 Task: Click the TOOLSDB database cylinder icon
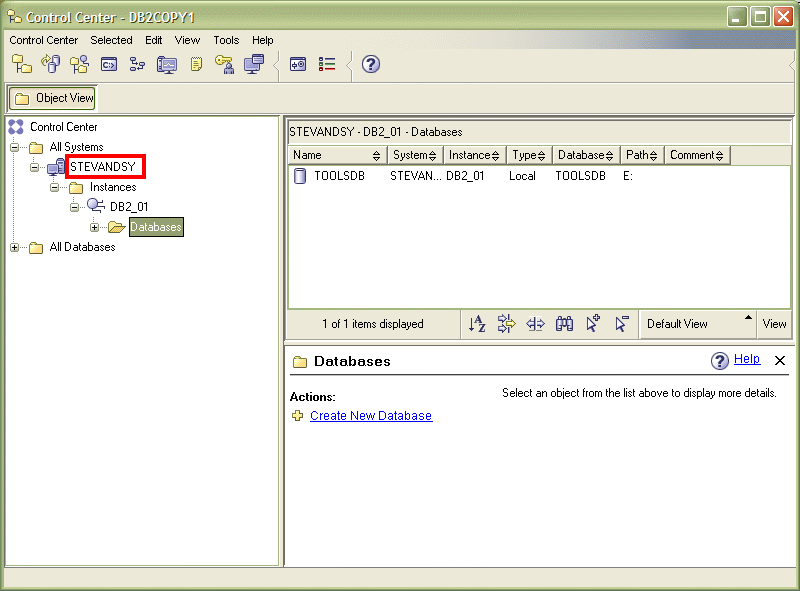tap(300, 176)
